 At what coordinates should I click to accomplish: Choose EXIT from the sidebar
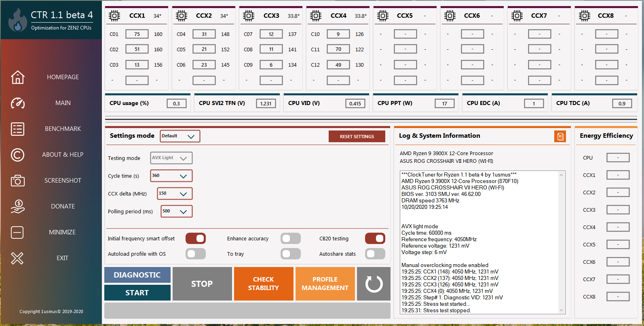click(x=62, y=258)
